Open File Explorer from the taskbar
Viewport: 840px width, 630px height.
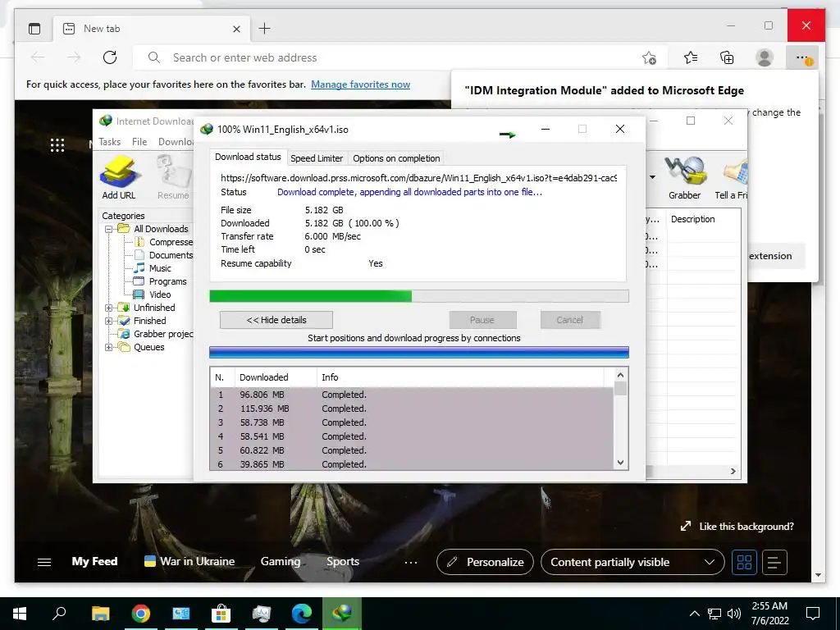tap(100, 614)
